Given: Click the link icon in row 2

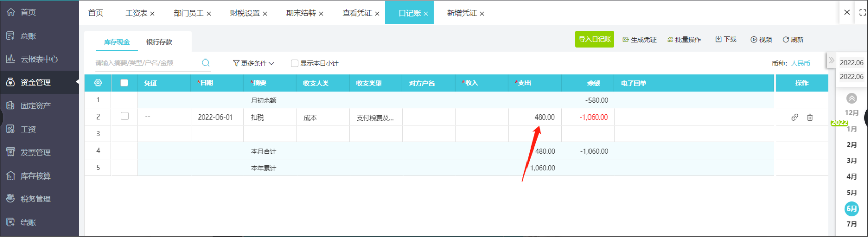Looking at the screenshot, I should coord(795,117).
